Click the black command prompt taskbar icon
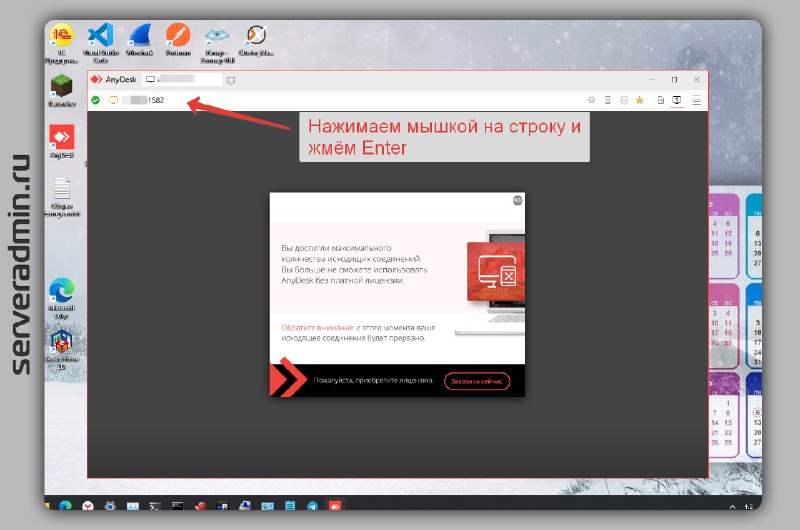The width and height of the screenshot is (800, 530). tap(177, 506)
